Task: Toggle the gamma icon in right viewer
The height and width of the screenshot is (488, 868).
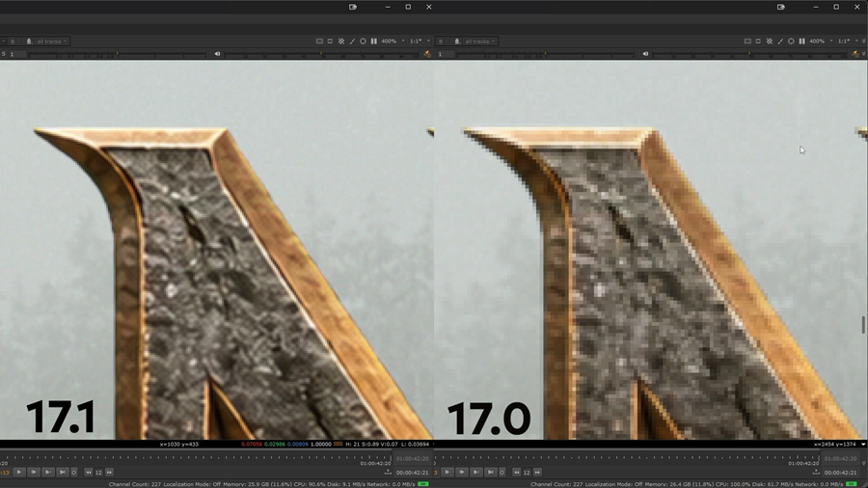Action: click(645, 54)
